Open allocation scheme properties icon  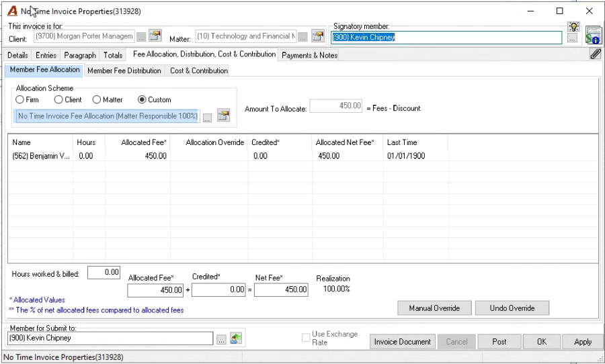click(x=223, y=116)
